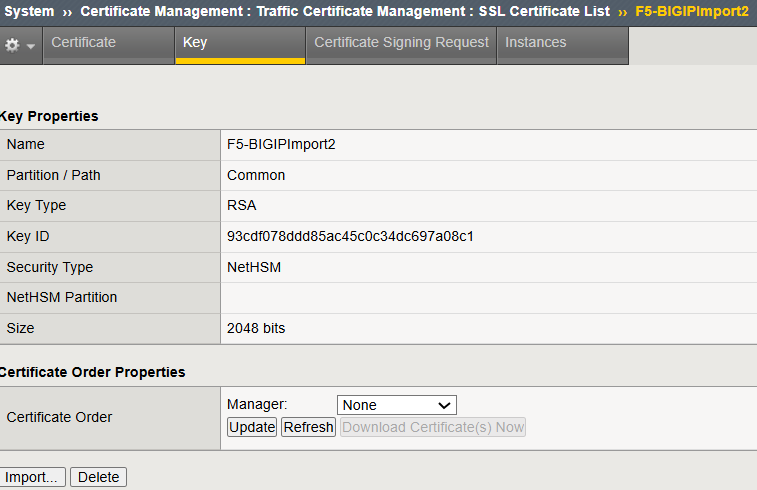Click the Certificate Management breadcrumb text
Screen dimensions: 757x490
tap(162, 11)
